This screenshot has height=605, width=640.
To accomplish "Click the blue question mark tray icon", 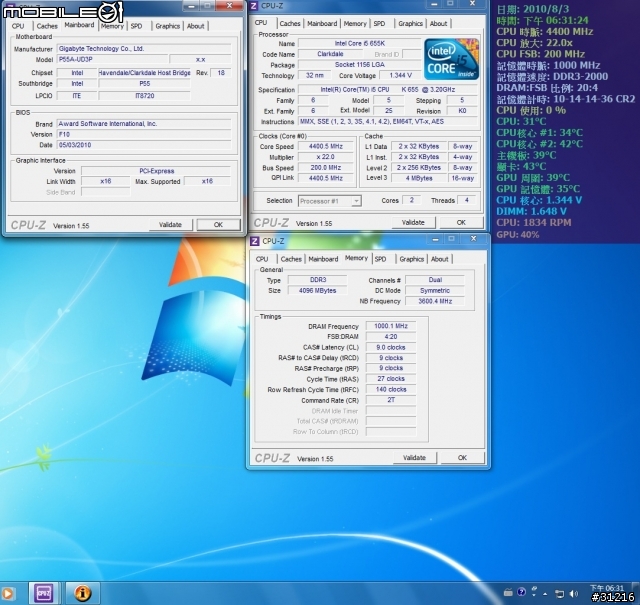I will 521,592.
